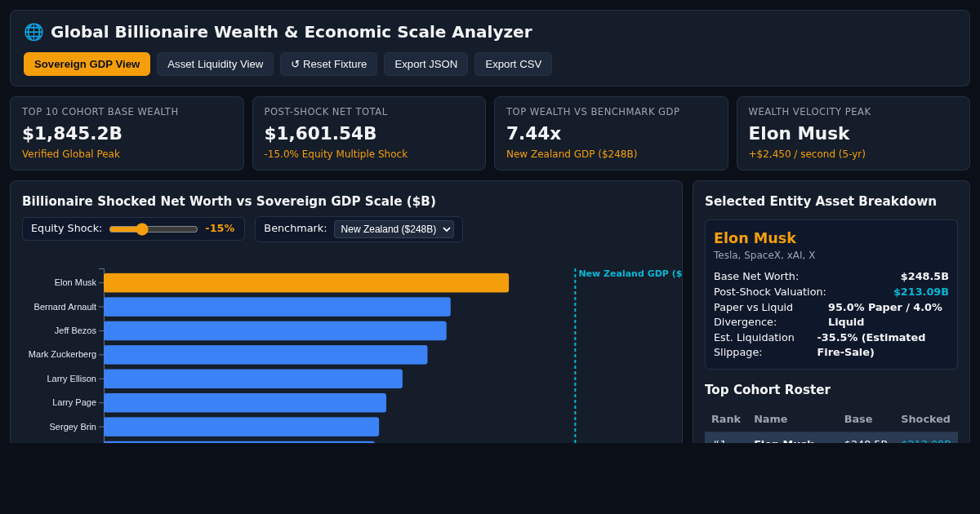
Task: Click the Base column header
Action: click(x=858, y=419)
